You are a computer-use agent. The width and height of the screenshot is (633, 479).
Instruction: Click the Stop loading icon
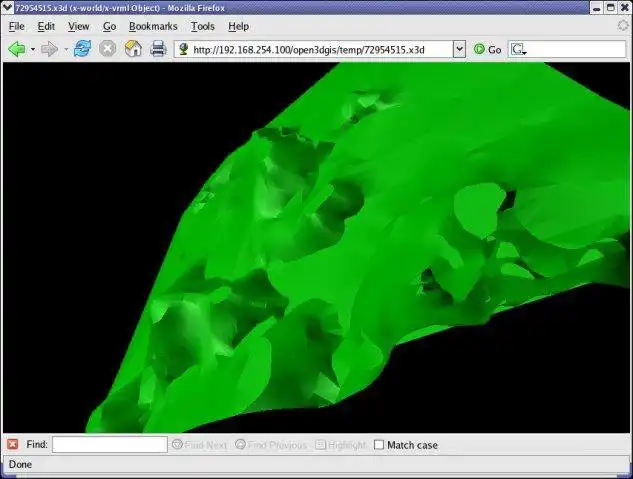(x=107, y=49)
